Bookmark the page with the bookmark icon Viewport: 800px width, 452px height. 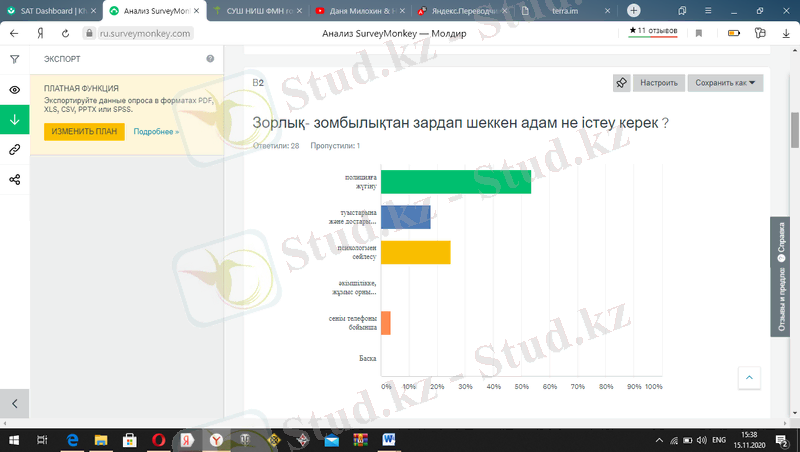coord(699,33)
